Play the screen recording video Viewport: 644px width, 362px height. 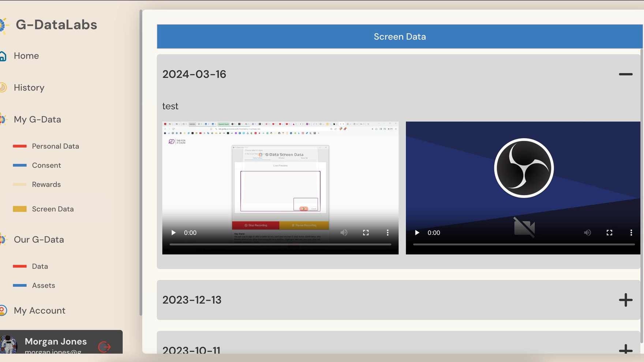point(173,233)
